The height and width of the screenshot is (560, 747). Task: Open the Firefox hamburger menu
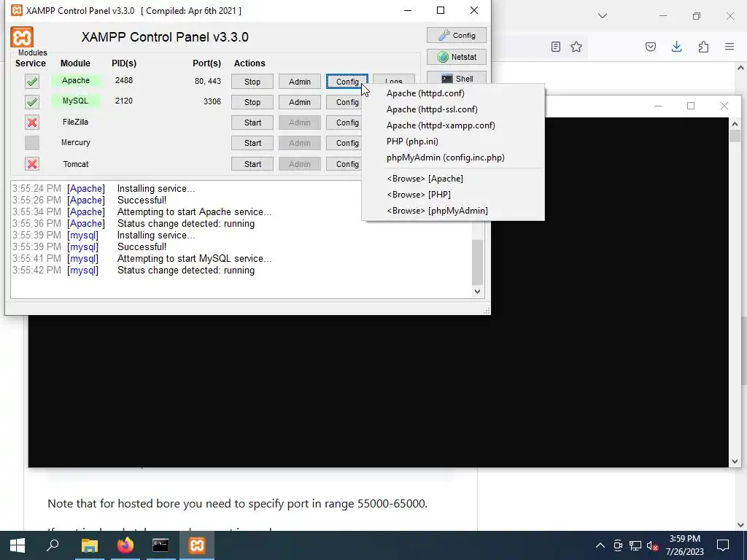tap(729, 47)
